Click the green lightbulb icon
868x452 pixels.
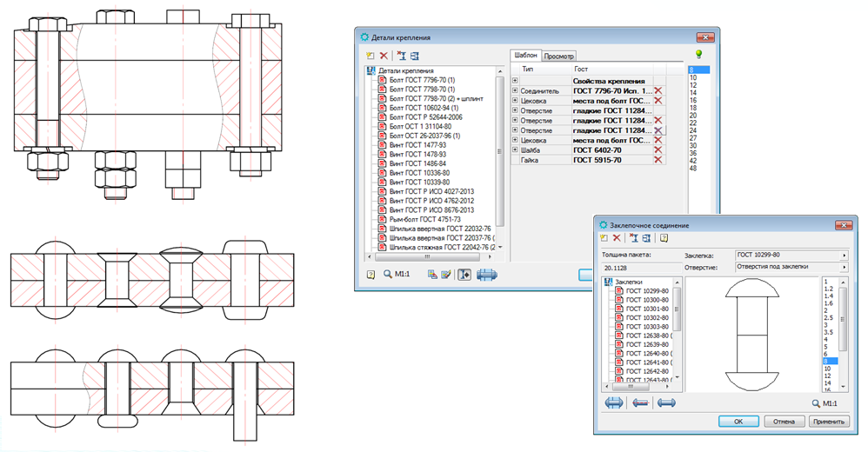698,54
